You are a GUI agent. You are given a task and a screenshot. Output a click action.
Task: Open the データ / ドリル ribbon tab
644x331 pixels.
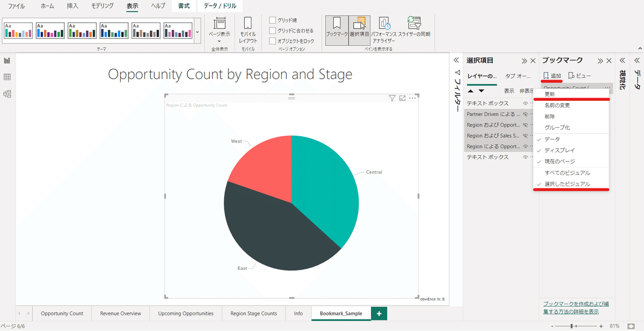[219, 6]
